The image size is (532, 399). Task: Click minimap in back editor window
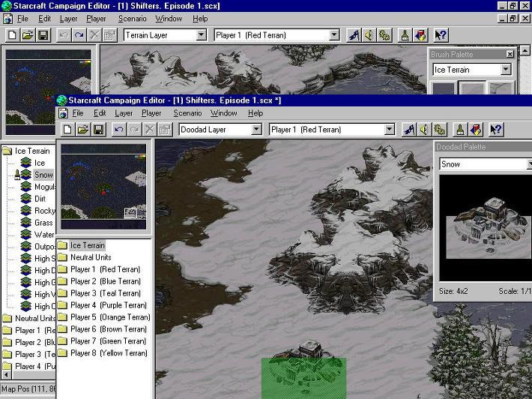[x=49, y=91]
